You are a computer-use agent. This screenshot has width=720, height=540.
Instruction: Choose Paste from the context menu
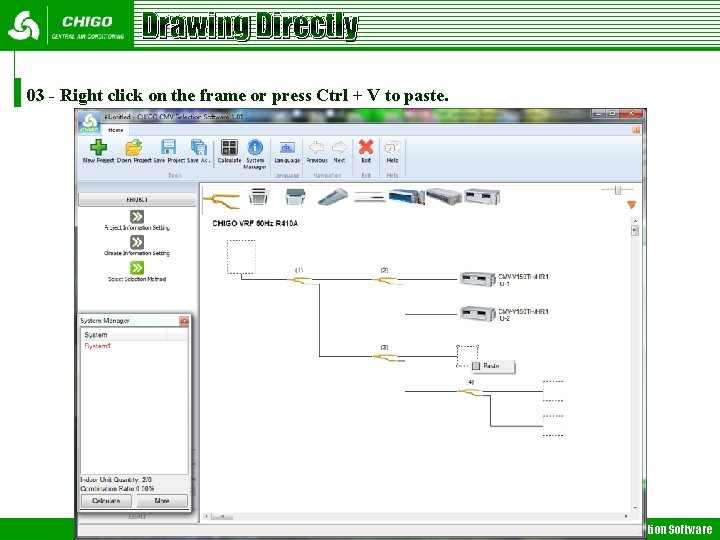(x=491, y=366)
